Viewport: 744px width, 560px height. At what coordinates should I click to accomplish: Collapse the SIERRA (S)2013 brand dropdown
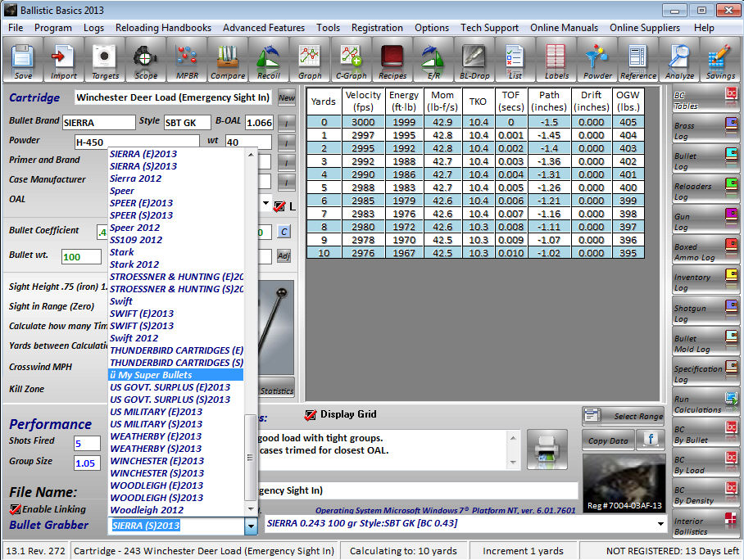click(251, 526)
